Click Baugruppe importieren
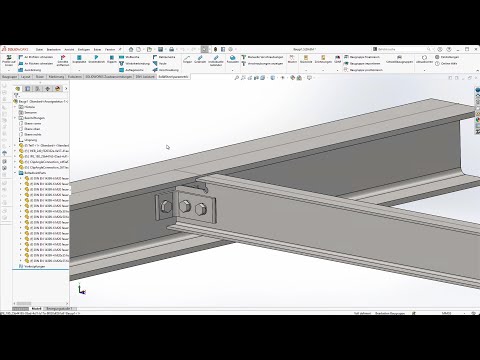The height and width of the screenshot is (360, 480). [362, 63]
